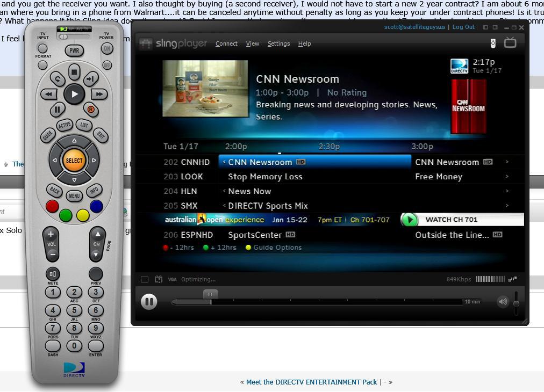Open the View menu in SlingPlayer
The width and height of the screenshot is (544, 392).
tap(253, 43)
